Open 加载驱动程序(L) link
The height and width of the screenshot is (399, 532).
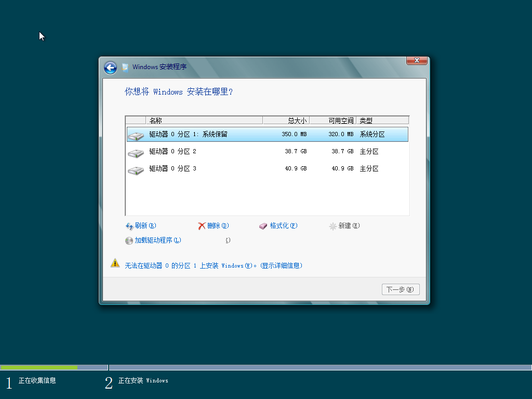pyautogui.click(x=158, y=240)
